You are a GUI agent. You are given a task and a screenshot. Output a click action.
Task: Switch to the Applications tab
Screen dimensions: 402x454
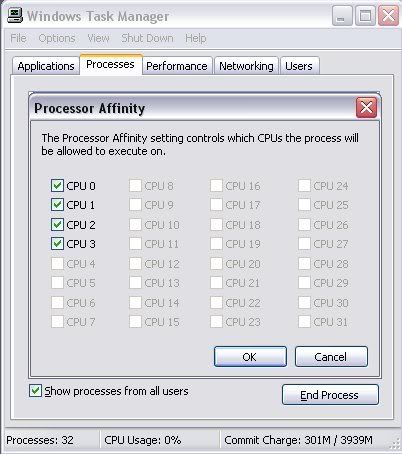pos(46,66)
